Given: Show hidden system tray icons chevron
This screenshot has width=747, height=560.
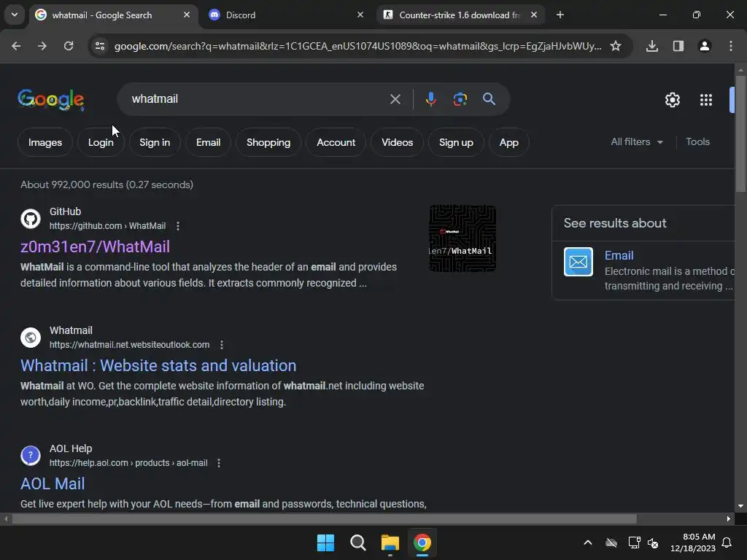Looking at the screenshot, I should (x=588, y=542).
